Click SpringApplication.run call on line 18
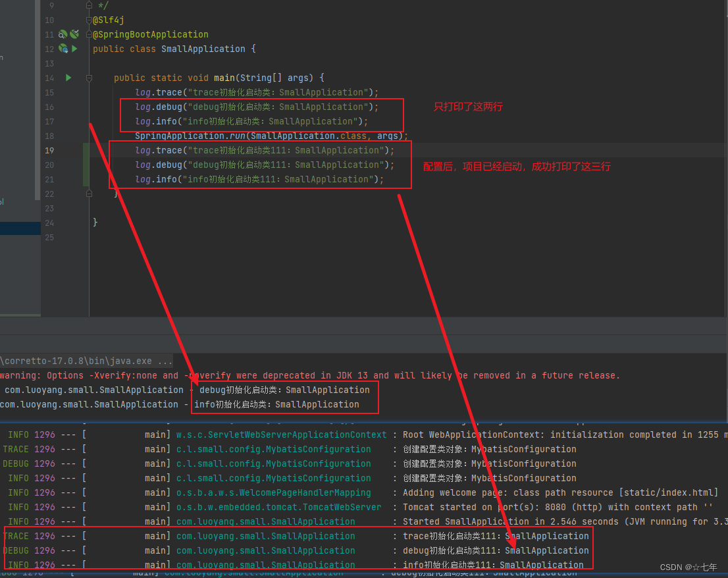Image resolution: width=728 pixels, height=578 pixels. (272, 136)
